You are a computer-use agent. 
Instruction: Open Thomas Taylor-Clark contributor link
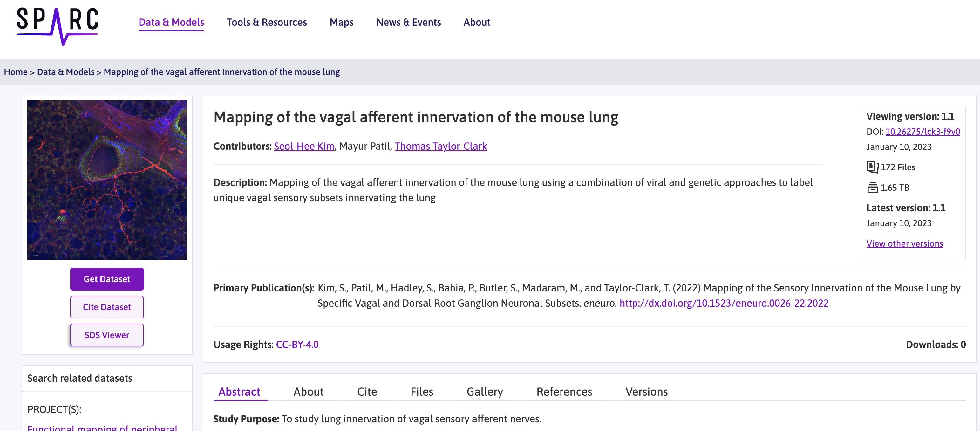[x=440, y=146]
